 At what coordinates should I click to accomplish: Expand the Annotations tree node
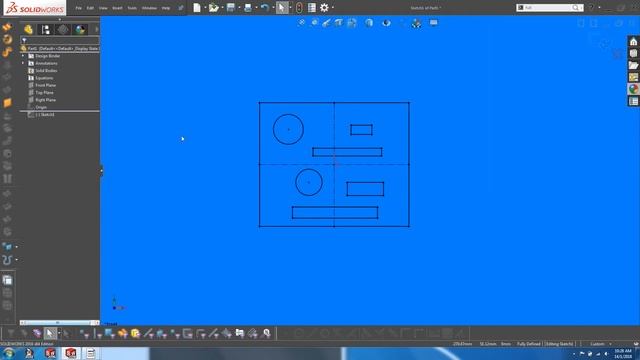(23, 63)
